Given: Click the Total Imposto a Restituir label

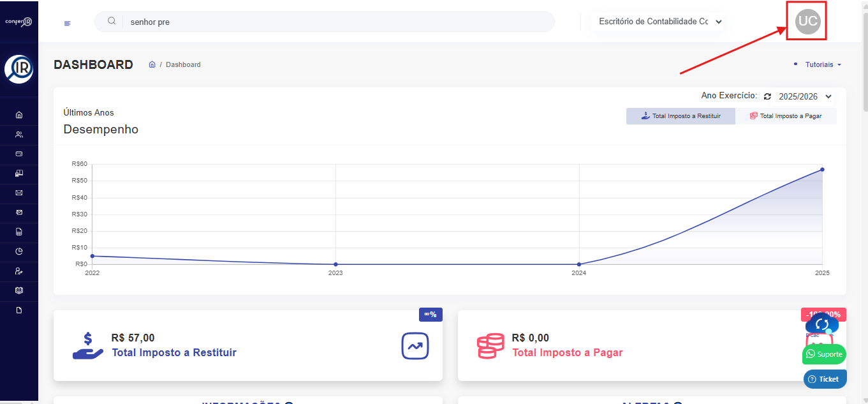Looking at the screenshot, I should point(174,352).
